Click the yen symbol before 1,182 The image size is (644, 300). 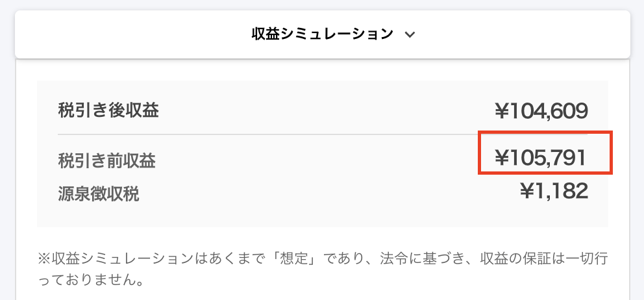pos(528,191)
